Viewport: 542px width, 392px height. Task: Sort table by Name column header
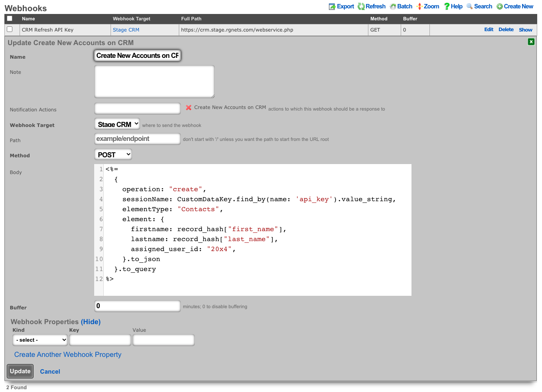tap(28, 19)
